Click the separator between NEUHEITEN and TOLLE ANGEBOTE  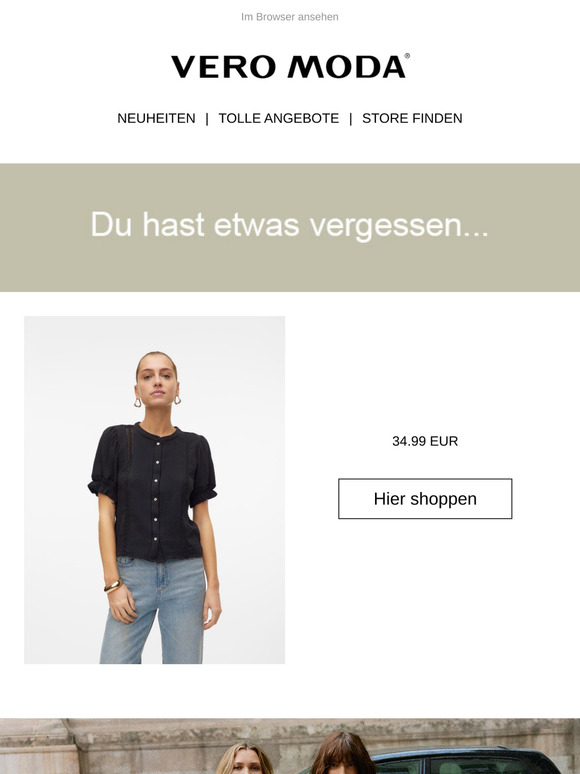(x=207, y=118)
